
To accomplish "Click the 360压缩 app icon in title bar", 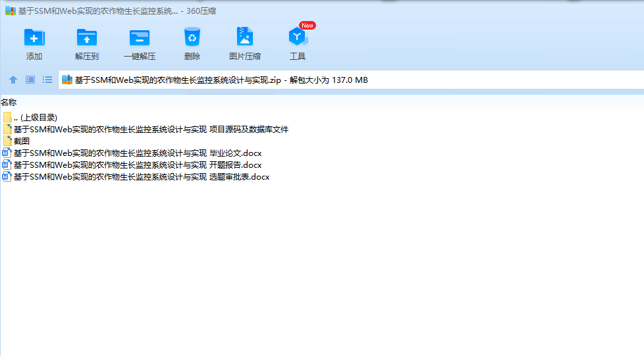I will coord(11,11).
